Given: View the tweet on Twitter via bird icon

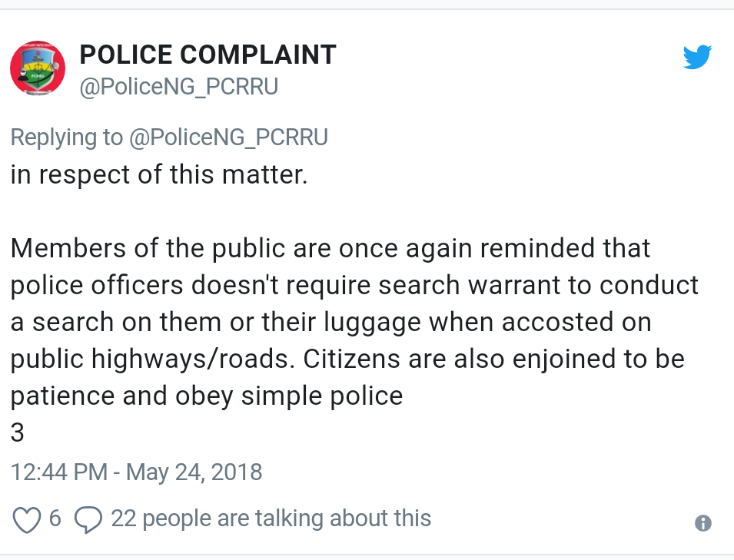Looking at the screenshot, I should [697, 56].
